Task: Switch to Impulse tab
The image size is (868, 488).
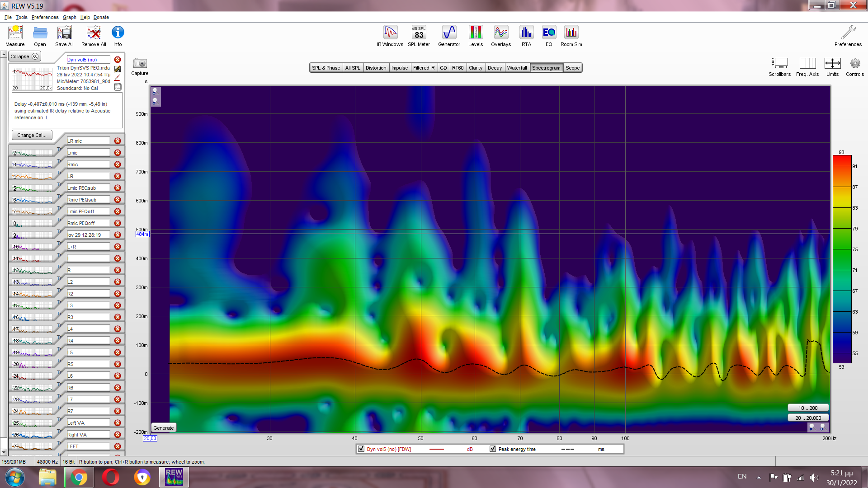Action: 400,68
